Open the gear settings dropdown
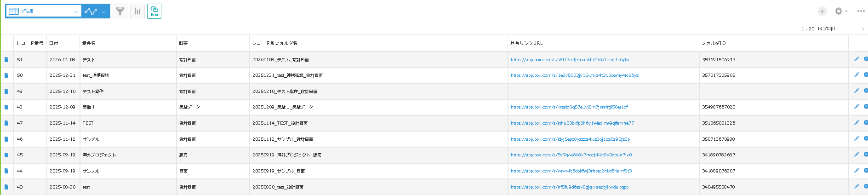This screenshot has height=195, width=868. tap(841, 11)
